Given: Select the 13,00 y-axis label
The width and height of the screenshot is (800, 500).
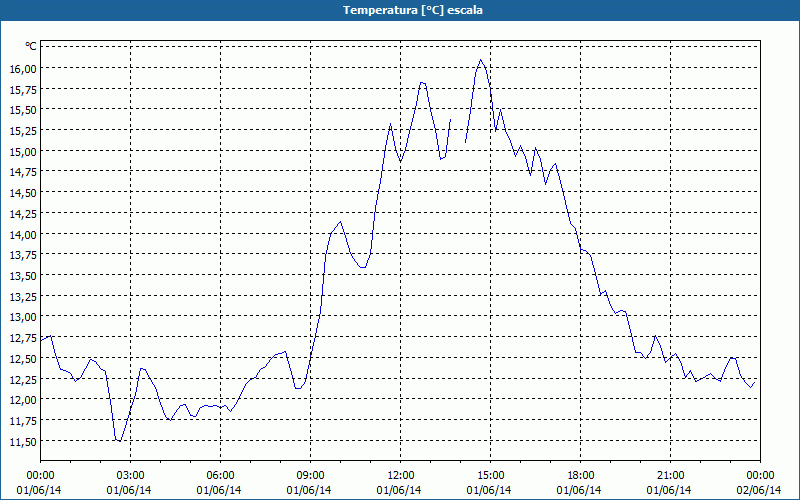Looking at the screenshot, I should [x=23, y=317].
